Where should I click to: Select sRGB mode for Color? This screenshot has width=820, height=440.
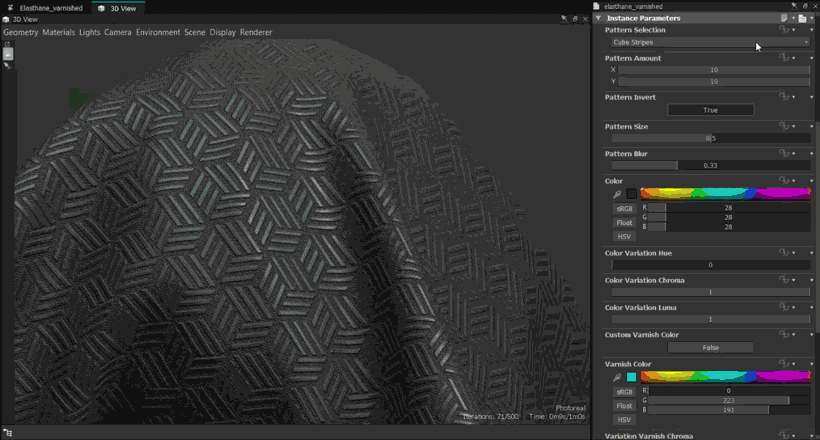(624, 209)
